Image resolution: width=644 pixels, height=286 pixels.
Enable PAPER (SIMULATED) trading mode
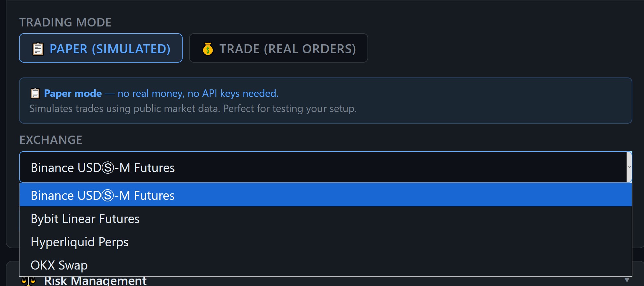101,48
